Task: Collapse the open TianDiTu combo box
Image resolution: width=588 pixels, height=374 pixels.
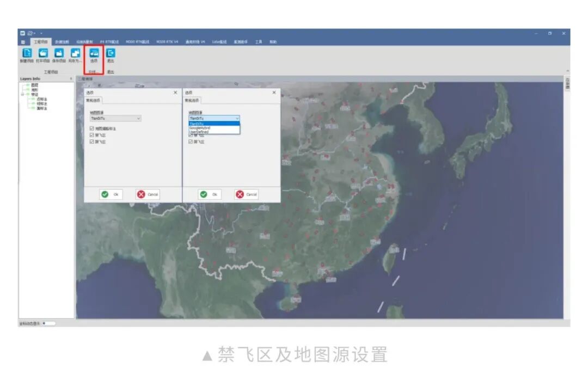Action: (x=214, y=119)
